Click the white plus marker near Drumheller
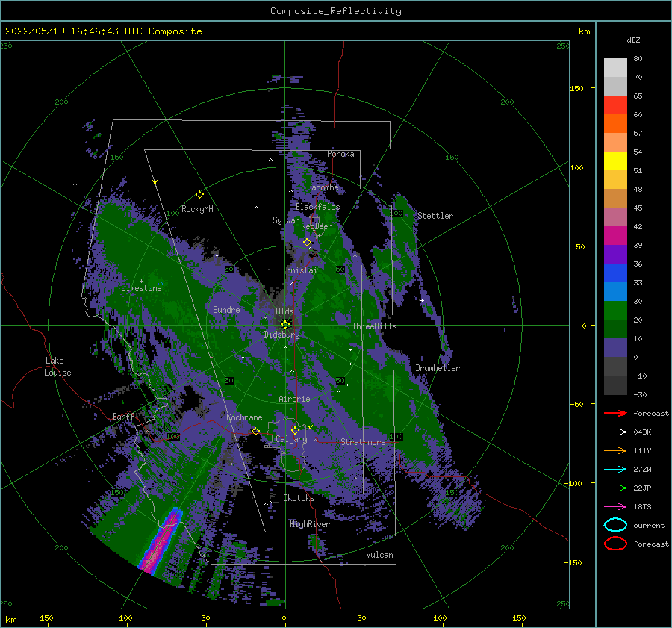This screenshot has width=672, height=628. click(422, 300)
